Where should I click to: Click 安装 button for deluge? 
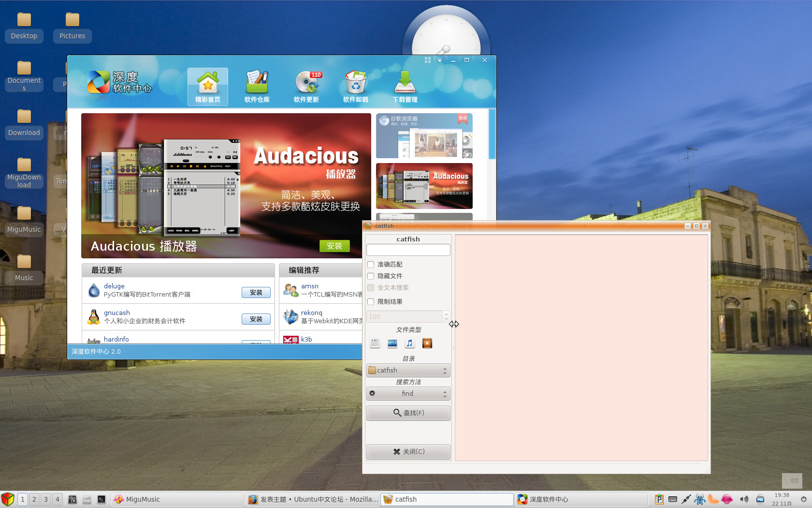(x=256, y=293)
